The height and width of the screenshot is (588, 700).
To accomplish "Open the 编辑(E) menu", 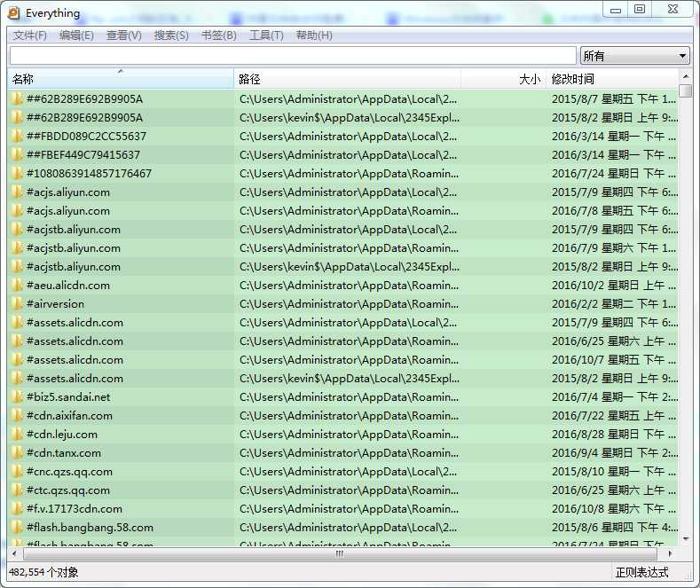I will click(x=76, y=35).
